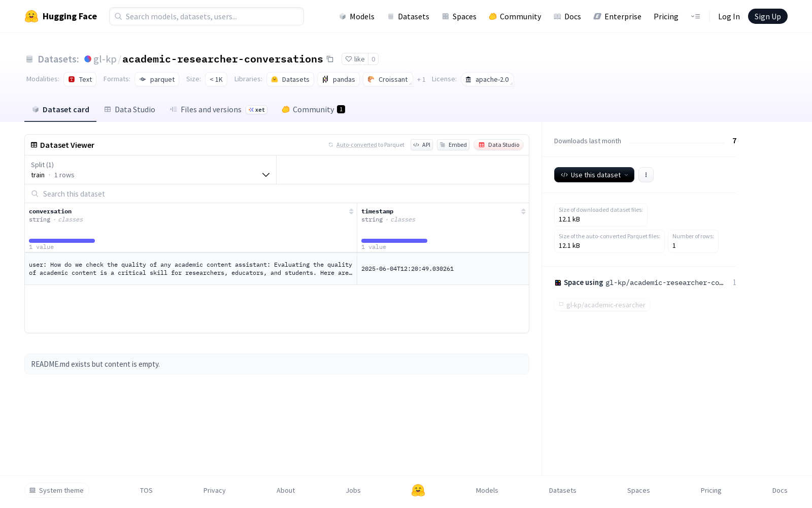Show the +1 additional libraries

(421, 79)
